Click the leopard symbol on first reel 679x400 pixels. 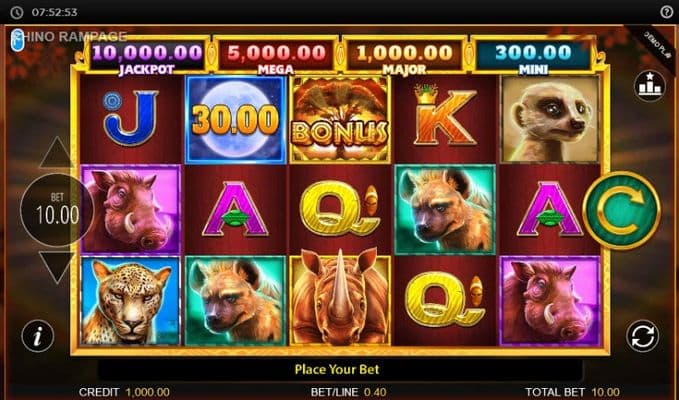click(130, 301)
